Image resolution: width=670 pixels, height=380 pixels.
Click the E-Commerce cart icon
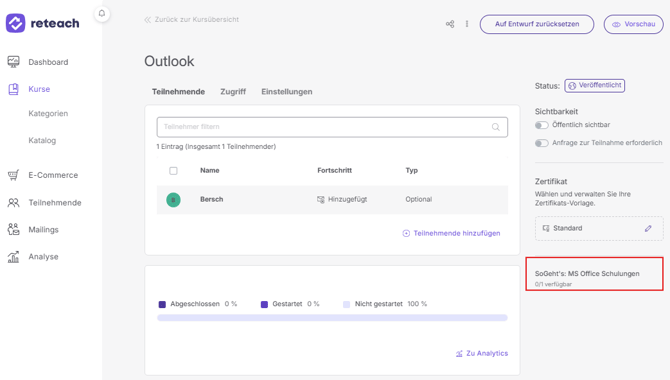[13, 175]
